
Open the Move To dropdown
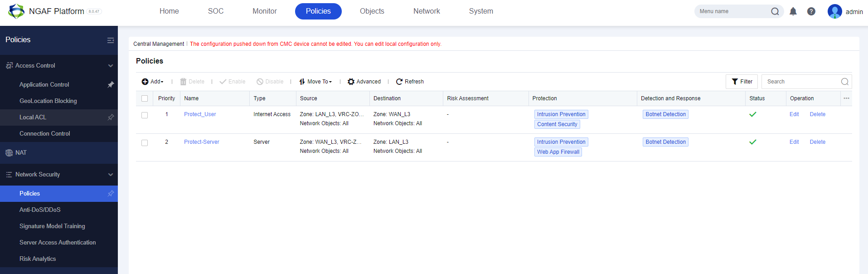(315, 82)
